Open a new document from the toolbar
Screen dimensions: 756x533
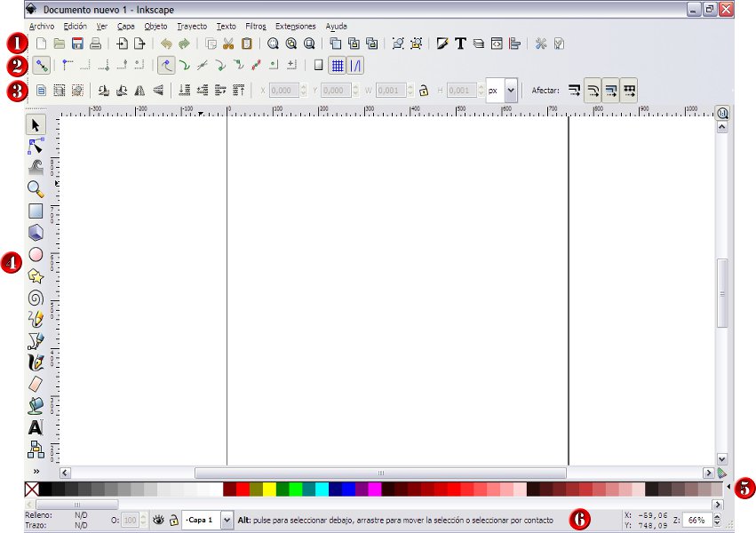[x=41, y=42]
